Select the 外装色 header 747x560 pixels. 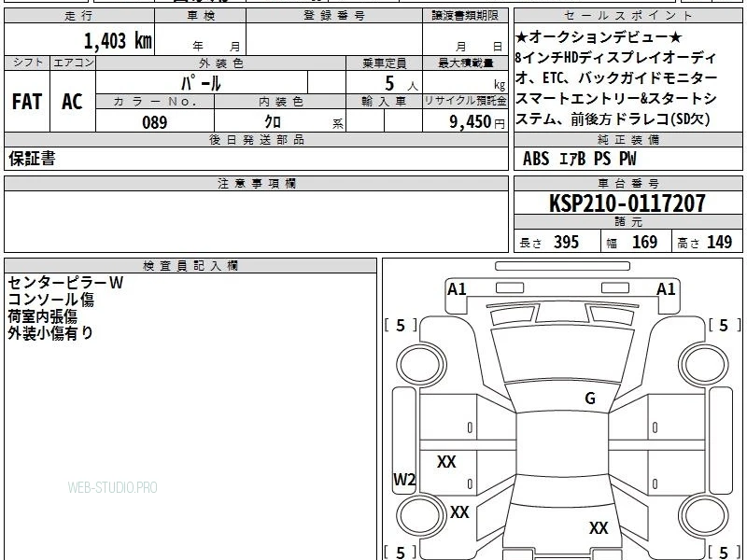coord(221,63)
